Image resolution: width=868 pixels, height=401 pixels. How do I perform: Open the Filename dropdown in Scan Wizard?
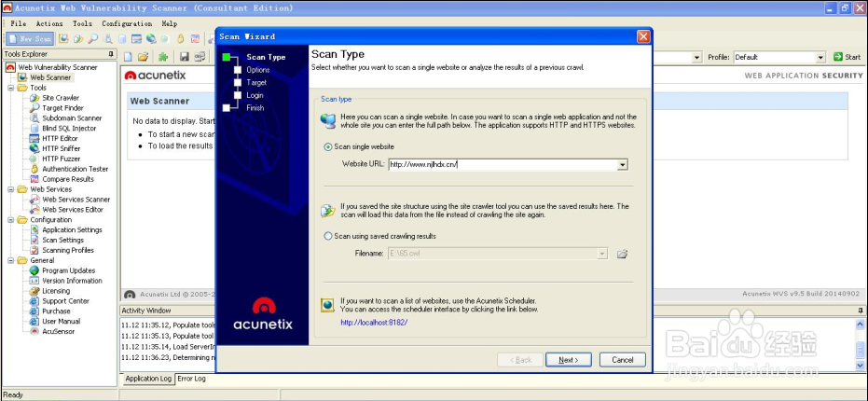[602, 254]
